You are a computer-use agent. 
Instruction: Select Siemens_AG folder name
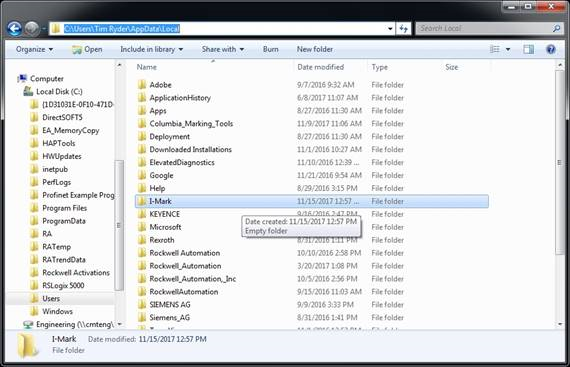[x=169, y=318]
